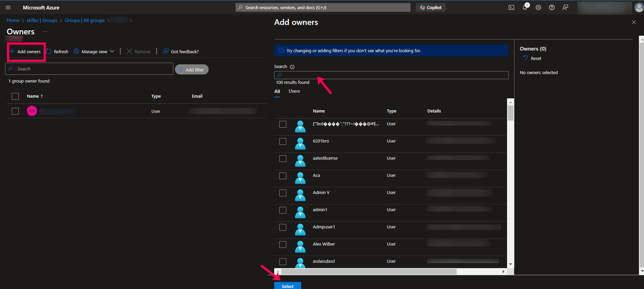644x289 pixels.
Task: Open Cloud Shell from top bar
Action: click(511, 7)
